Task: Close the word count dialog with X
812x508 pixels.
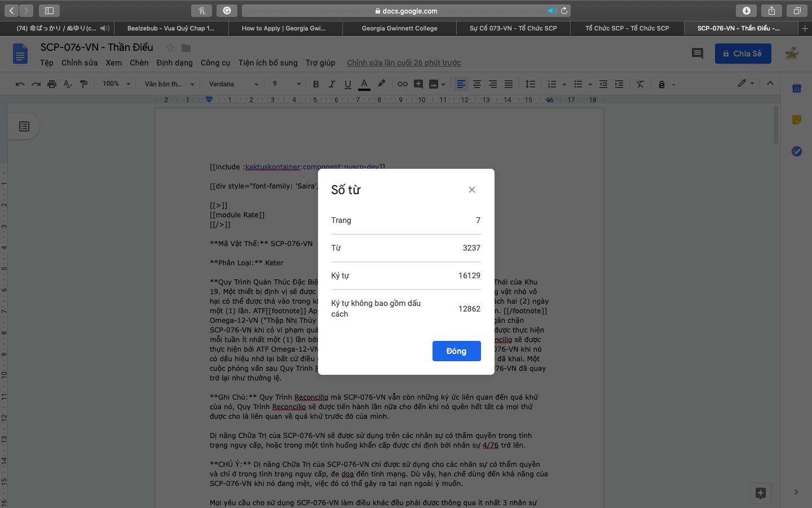Action: coord(472,190)
